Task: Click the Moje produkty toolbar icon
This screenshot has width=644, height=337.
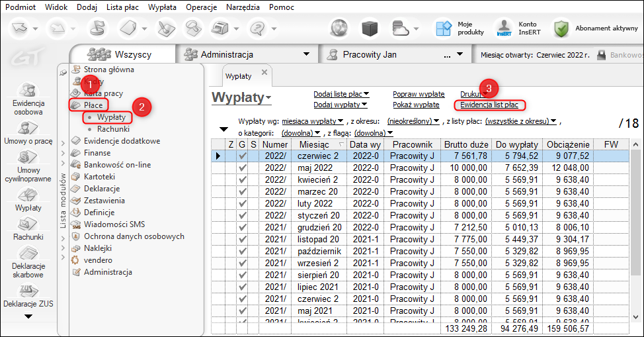Action: pyautogui.click(x=443, y=28)
